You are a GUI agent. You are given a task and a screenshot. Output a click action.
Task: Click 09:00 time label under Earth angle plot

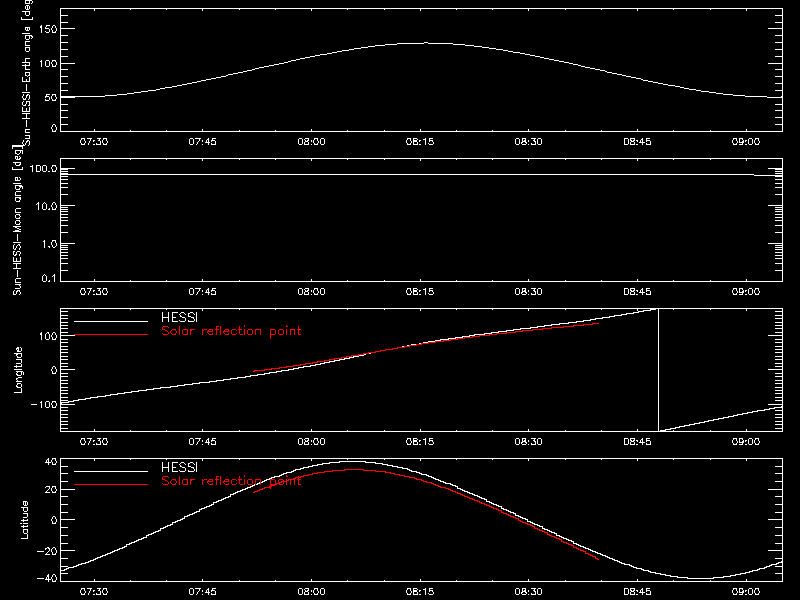pos(746,142)
